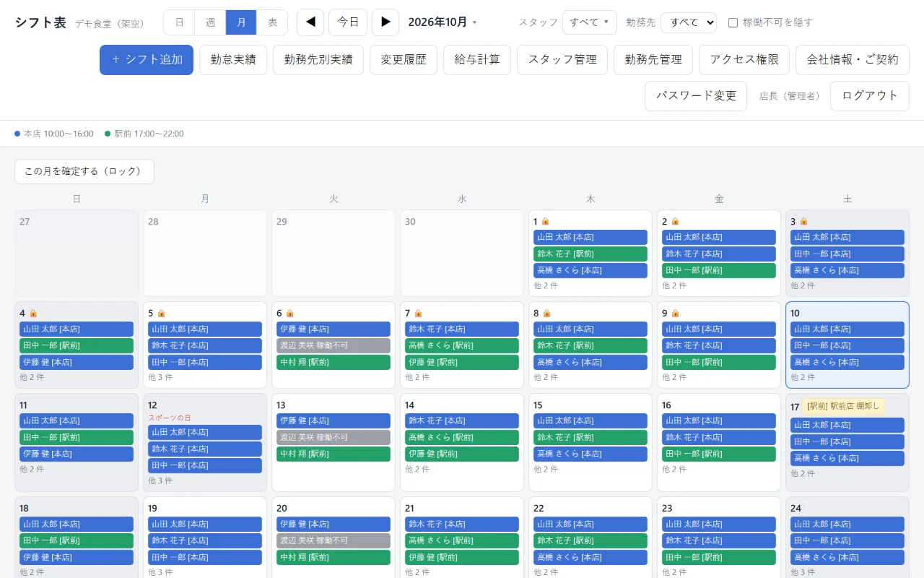Open the 2026年10月 month picker dropdown
The image size is (924, 578).
(x=443, y=22)
